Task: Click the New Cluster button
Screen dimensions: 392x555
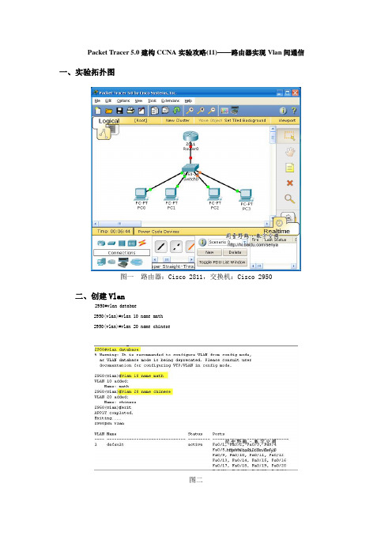Action: pos(178,121)
